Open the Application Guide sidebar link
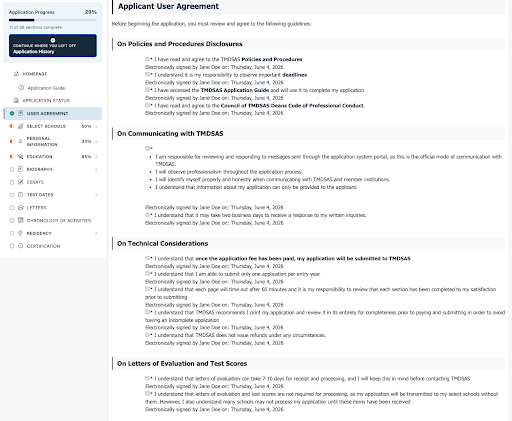 coord(46,88)
